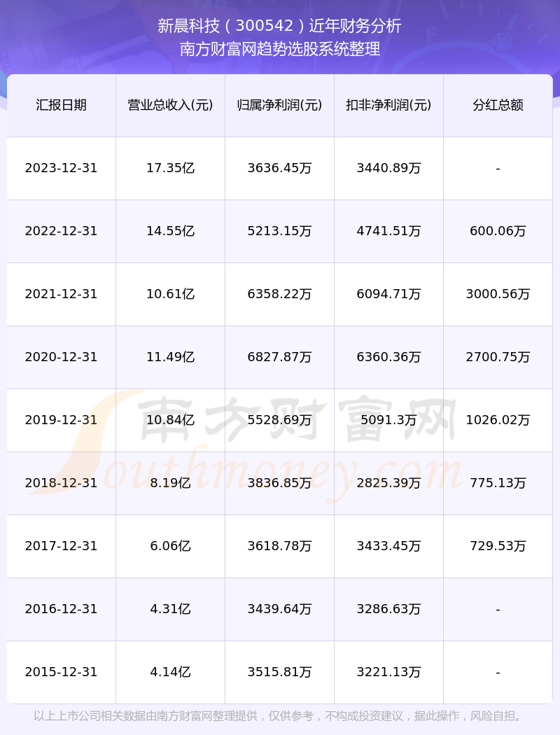Click the 600.06万 dividend cell
The width and height of the screenshot is (560, 735).
click(x=498, y=231)
